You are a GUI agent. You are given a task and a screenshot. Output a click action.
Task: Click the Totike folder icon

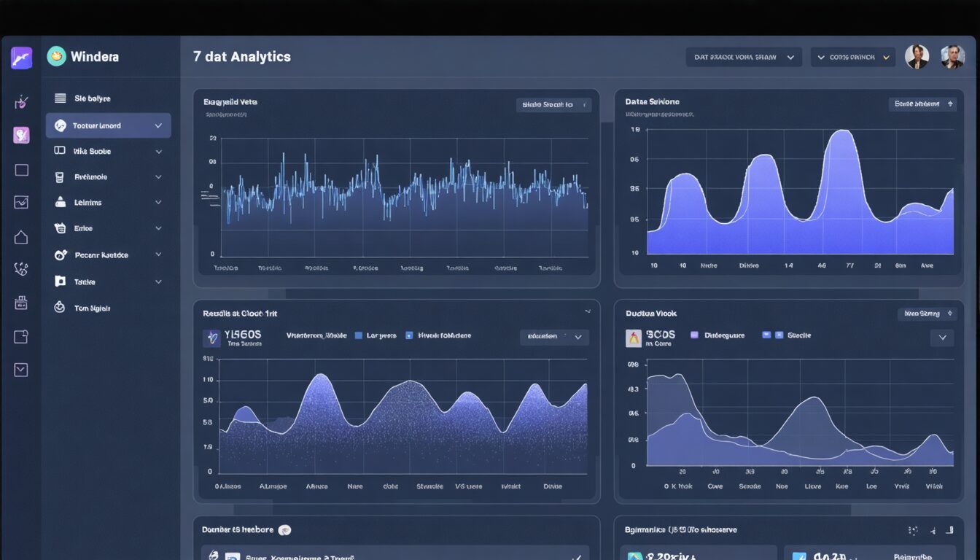(x=60, y=281)
